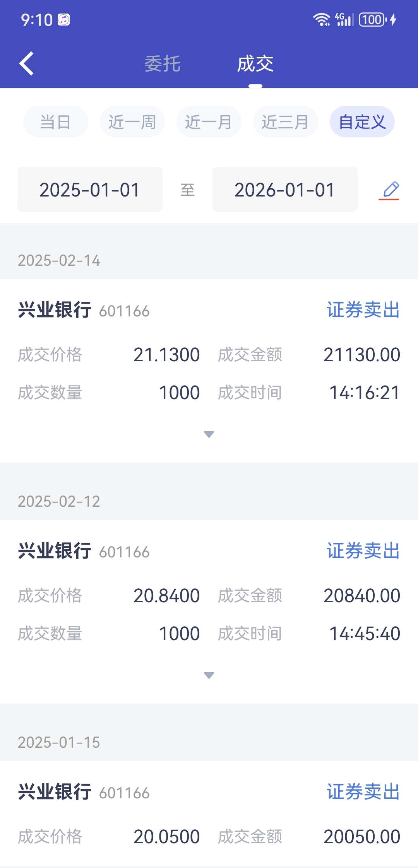Select the 当日 filter chip
This screenshot has width=418, height=868.
pyautogui.click(x=56, y=122)
